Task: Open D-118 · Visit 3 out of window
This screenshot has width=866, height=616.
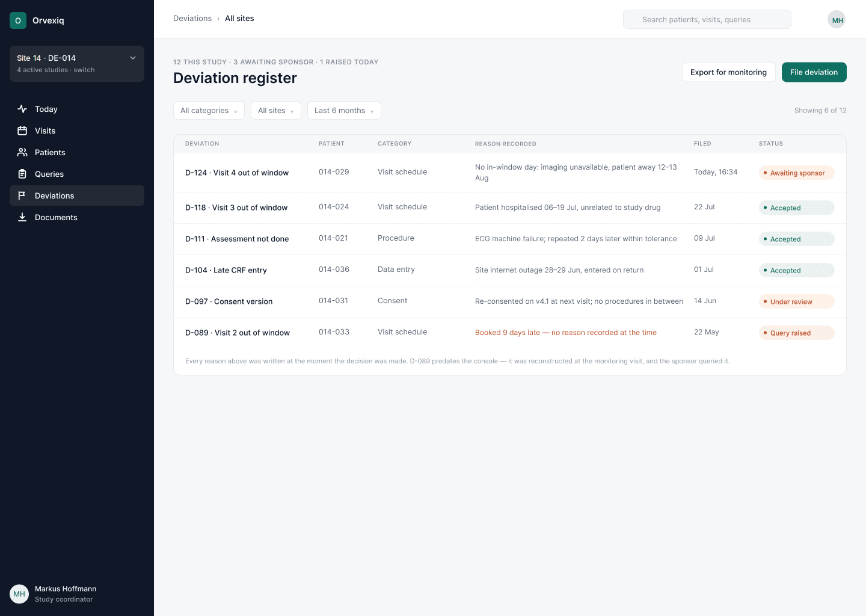Action: coord(236,208)
